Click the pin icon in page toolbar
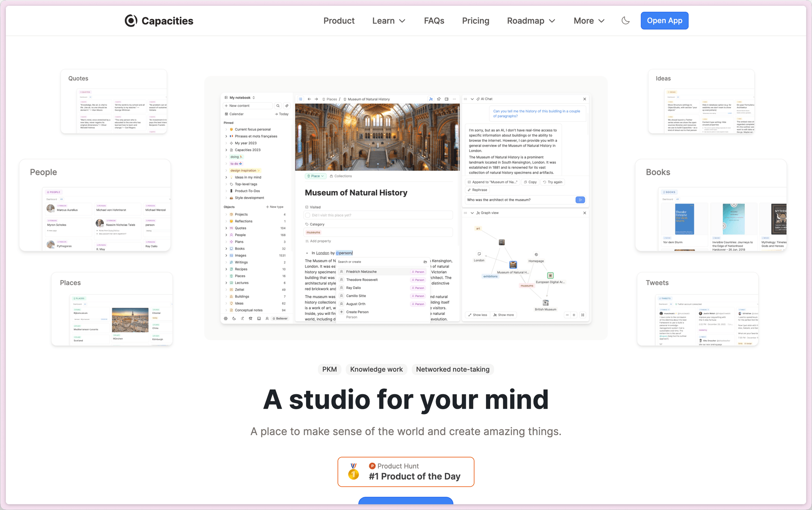Screen dimensions: 812x510 point(439,99)
